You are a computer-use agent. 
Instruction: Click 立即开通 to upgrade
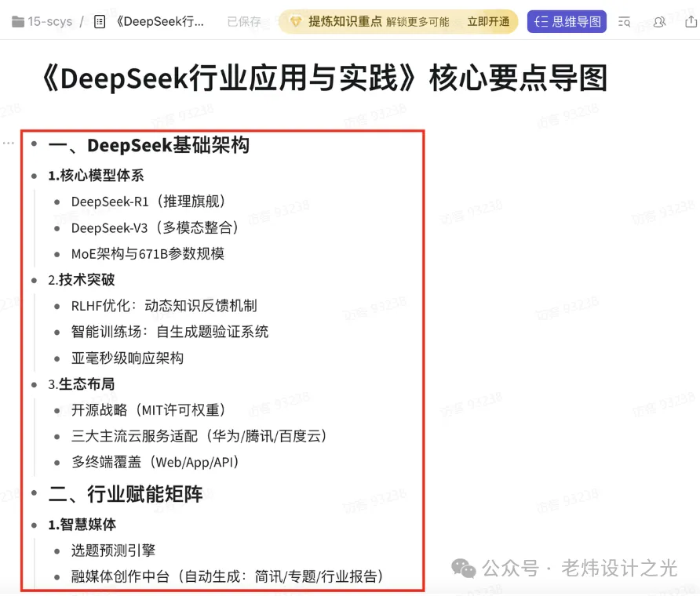[x=488, y=21]
